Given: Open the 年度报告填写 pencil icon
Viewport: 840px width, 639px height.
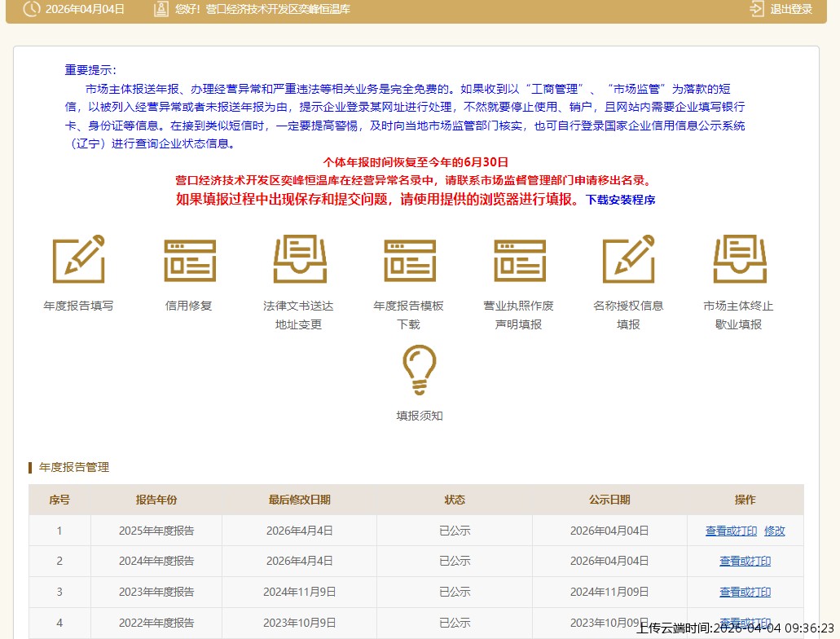Looking at the screenshot, I should pos(78,259).
